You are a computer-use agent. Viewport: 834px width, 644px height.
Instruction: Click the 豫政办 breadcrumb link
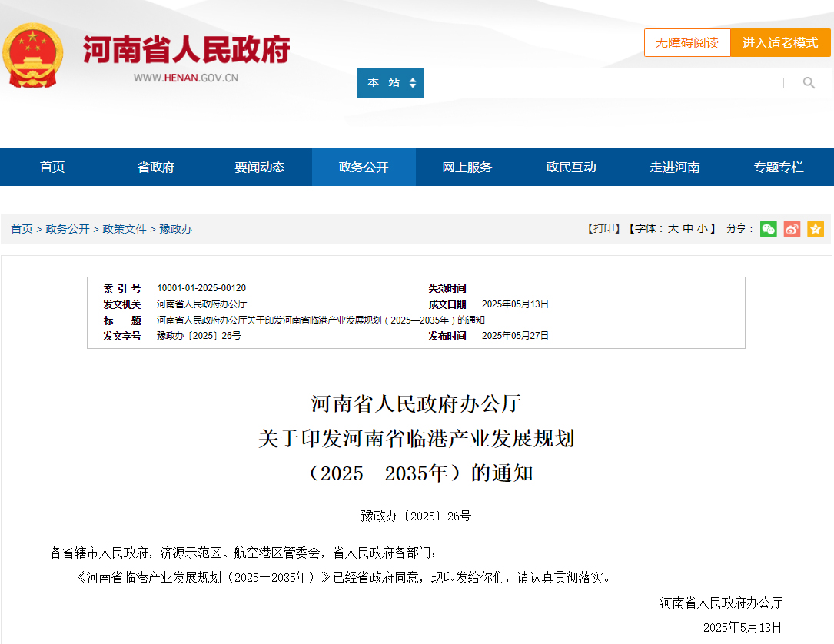pos(176,229)
